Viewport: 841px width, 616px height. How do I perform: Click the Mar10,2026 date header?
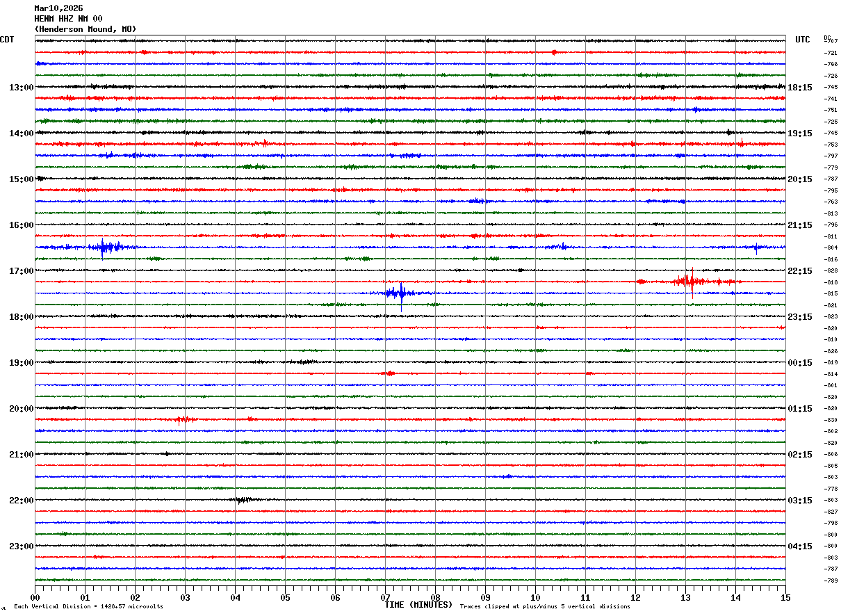point(58,8)
